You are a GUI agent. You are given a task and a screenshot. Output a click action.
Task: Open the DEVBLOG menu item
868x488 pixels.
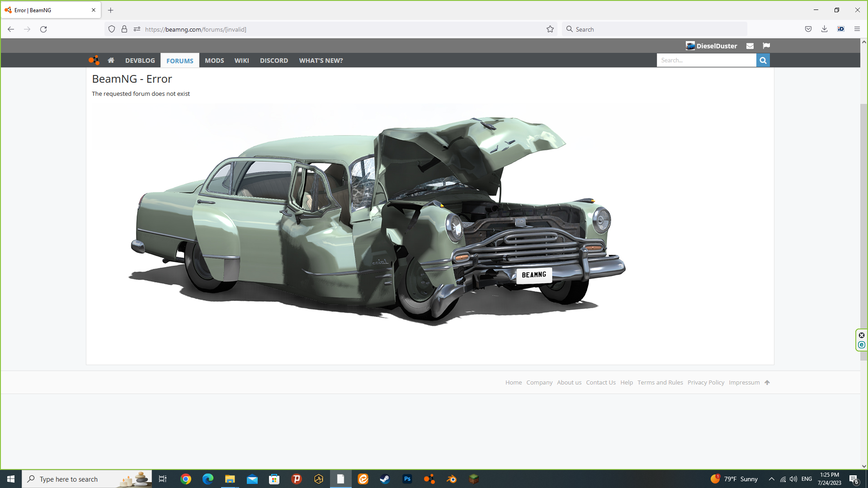tap(140, 61)
